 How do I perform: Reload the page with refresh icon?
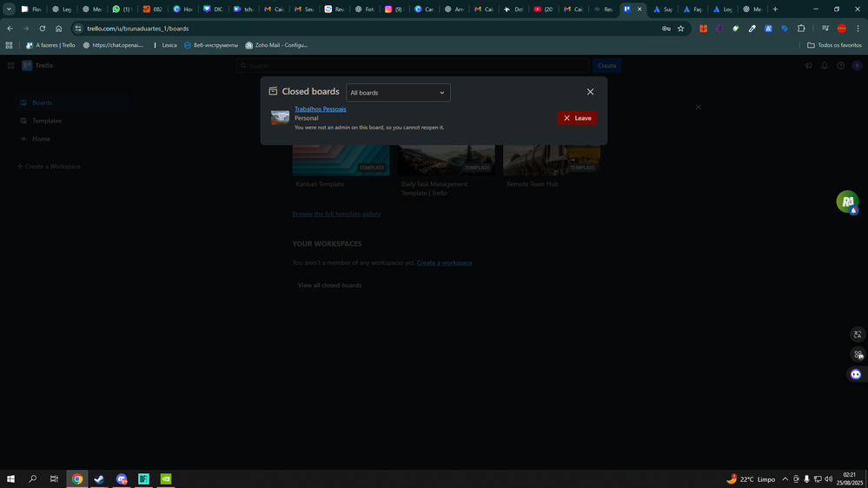click(42, 28)
